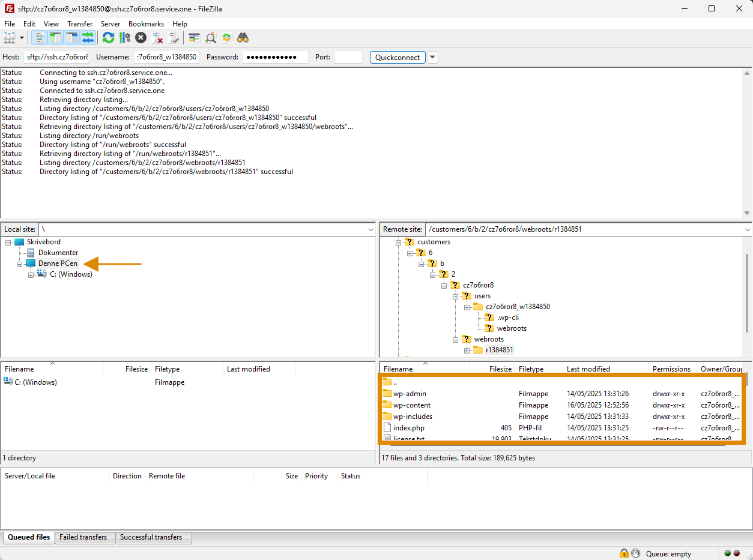753x560 pixels.
Task: Toggle the remote directory tree display
Action: tap(71, 38)
